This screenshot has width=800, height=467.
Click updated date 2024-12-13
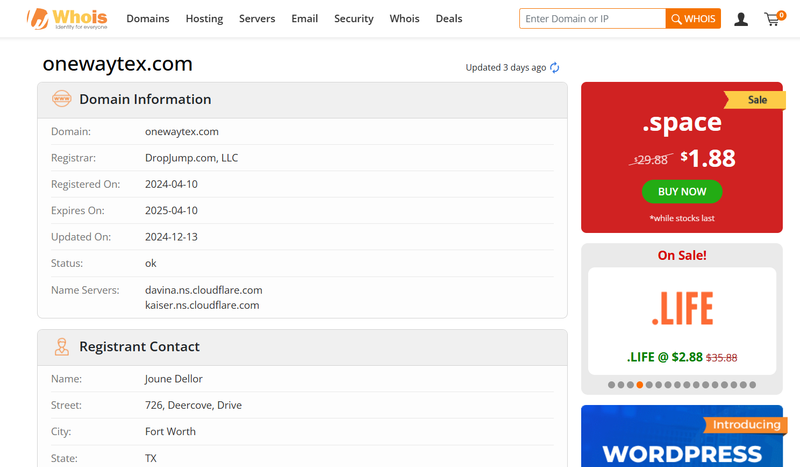[x=171, y=237]
